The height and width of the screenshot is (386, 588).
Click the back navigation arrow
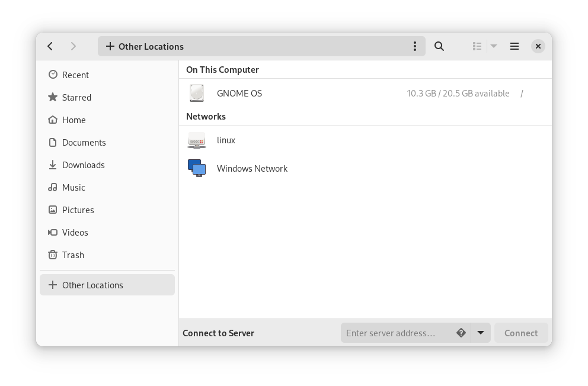point(50,46)
